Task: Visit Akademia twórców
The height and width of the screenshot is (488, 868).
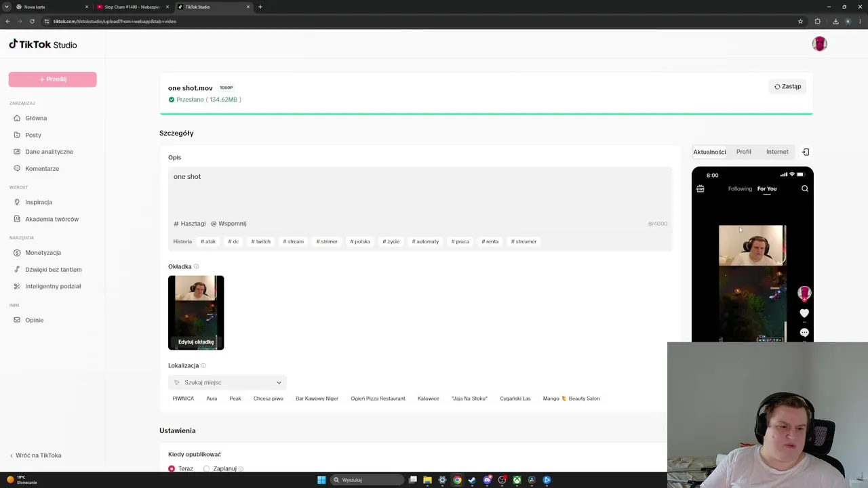Action: pos(52,219)
